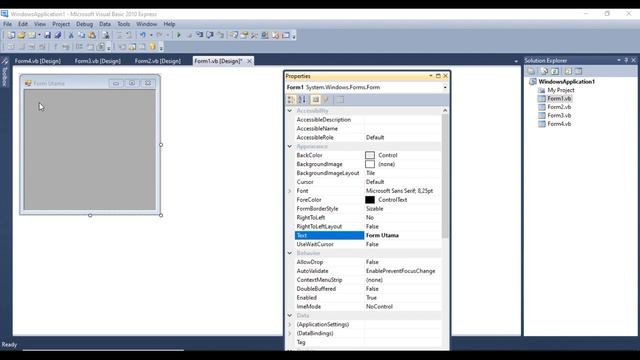Select the AutoValidate property row
Viewport: 640px width, 360px height.
(x=368, y=271)
